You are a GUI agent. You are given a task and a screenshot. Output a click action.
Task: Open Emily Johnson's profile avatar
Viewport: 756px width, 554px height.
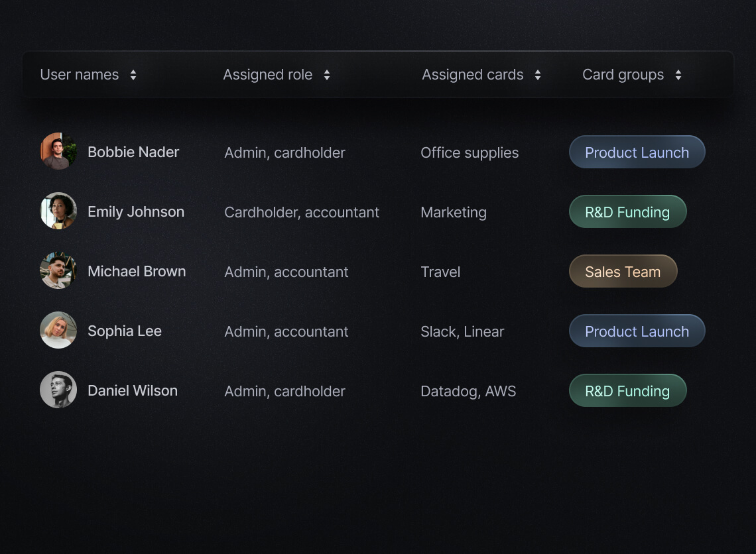pos(58,211)
